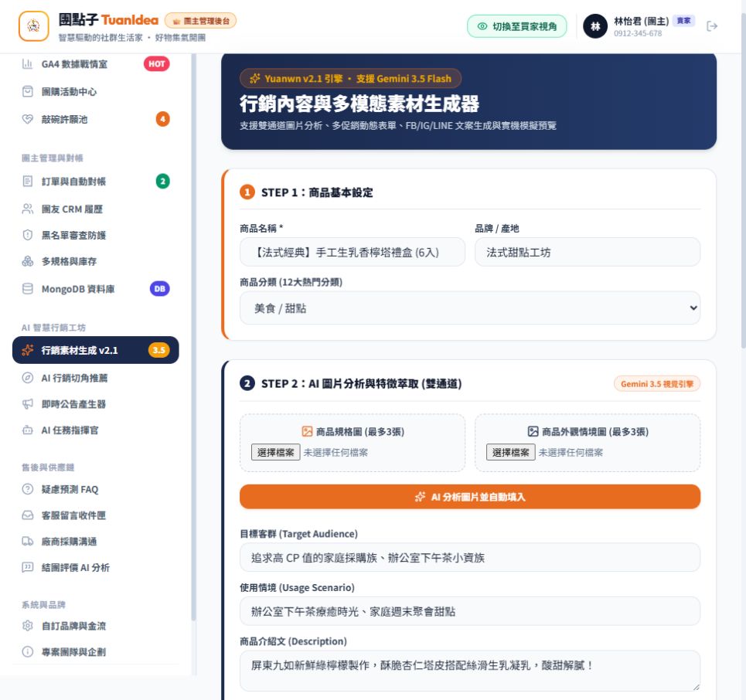This screenshot has width=746, height=700.
Task: Click the sparkle icon of 行銷素材生成 v2.1
Action: pyautogui.click(x=28, y=350)
